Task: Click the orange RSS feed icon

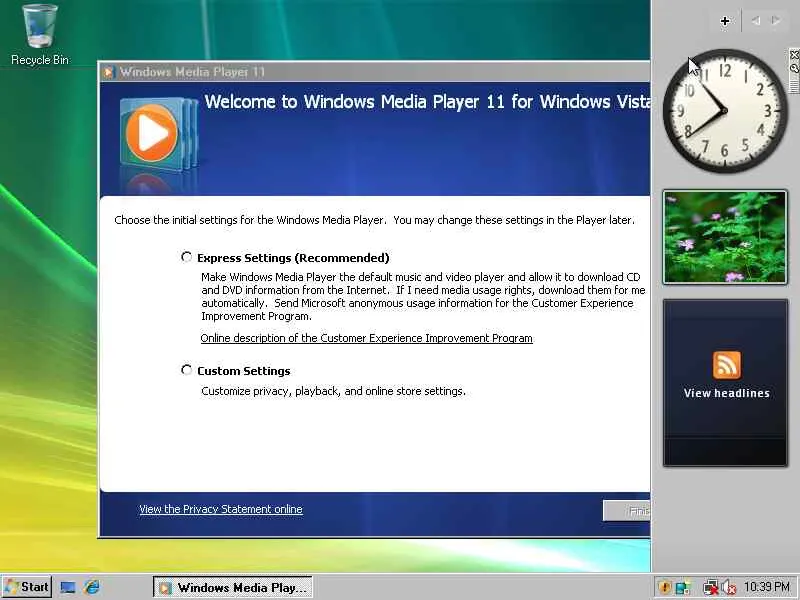Action: 727,365
